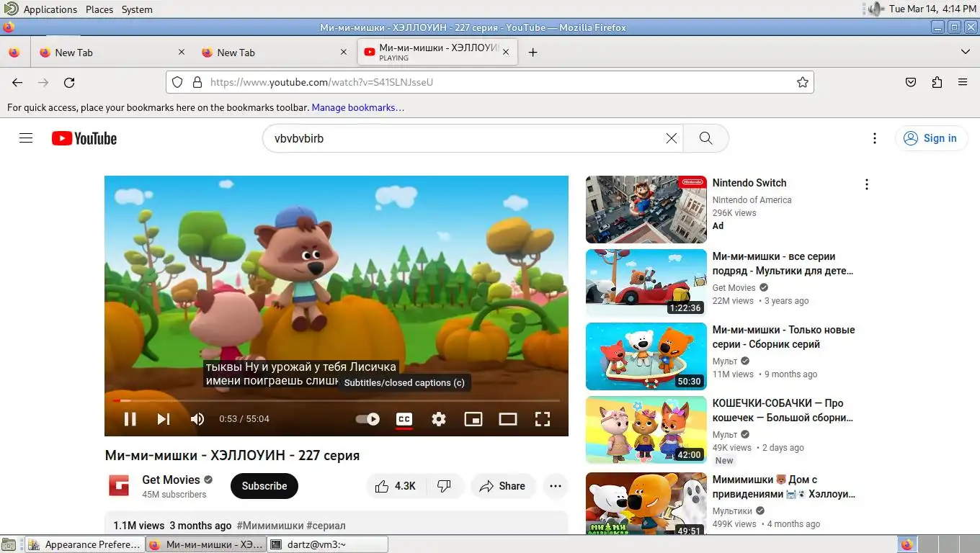
Task: Switch to first New Tab
Action: click(x=112, y=53)
